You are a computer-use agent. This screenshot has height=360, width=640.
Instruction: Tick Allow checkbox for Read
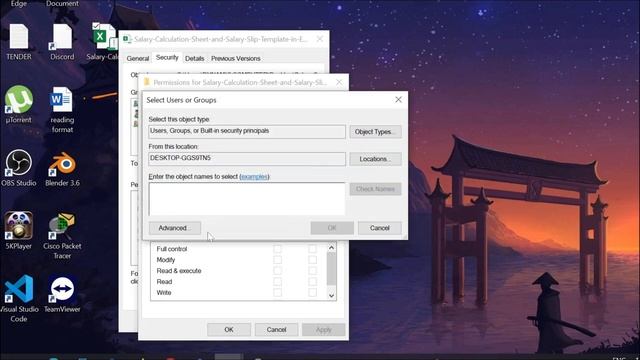278,282
